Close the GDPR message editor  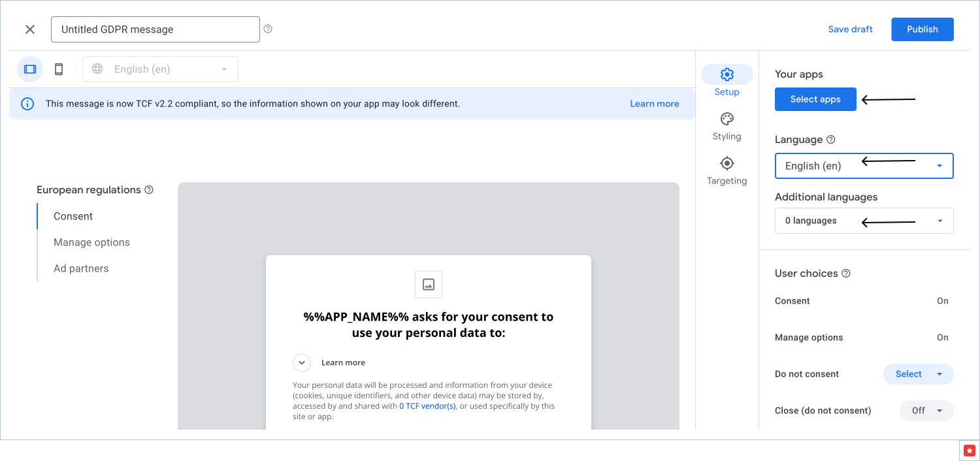(x=30, y=29)
